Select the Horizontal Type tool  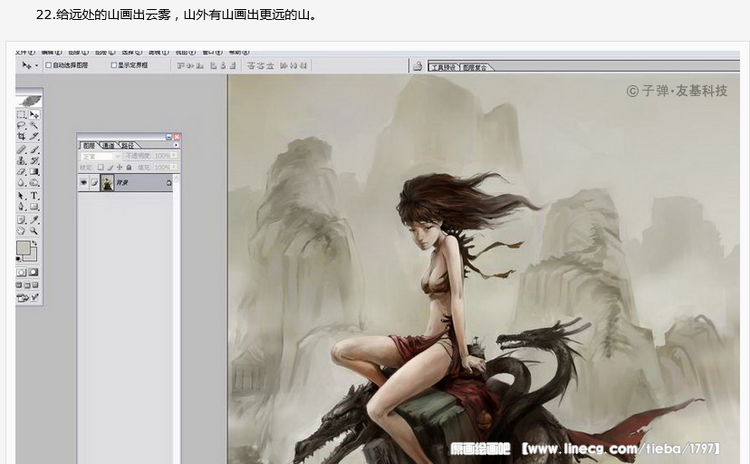(34, 196)
